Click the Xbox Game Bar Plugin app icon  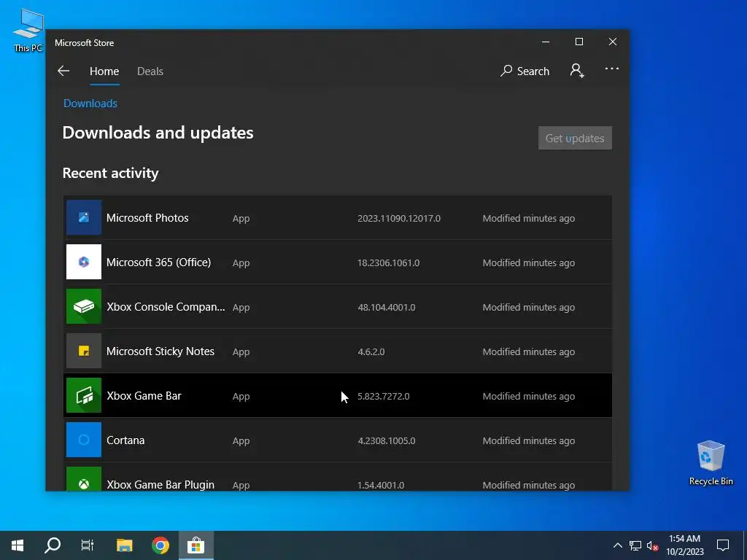tap(84, 479)
